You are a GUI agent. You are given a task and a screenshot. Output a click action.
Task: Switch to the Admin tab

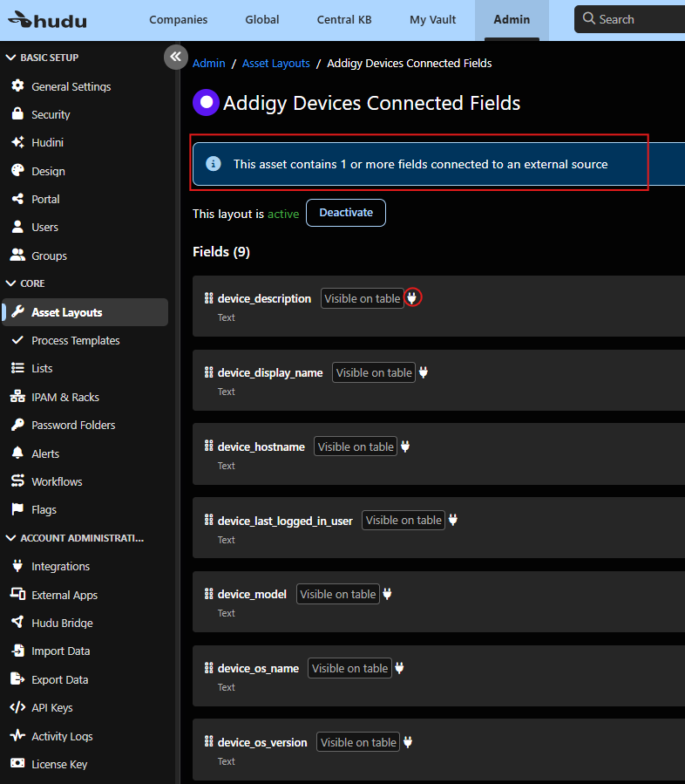512,18
